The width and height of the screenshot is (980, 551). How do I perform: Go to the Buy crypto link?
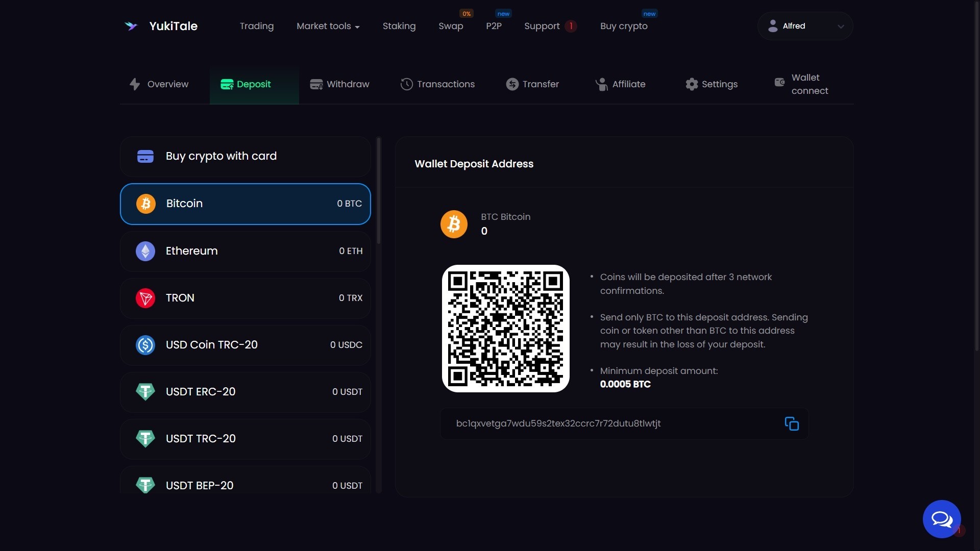click(623, 26)
